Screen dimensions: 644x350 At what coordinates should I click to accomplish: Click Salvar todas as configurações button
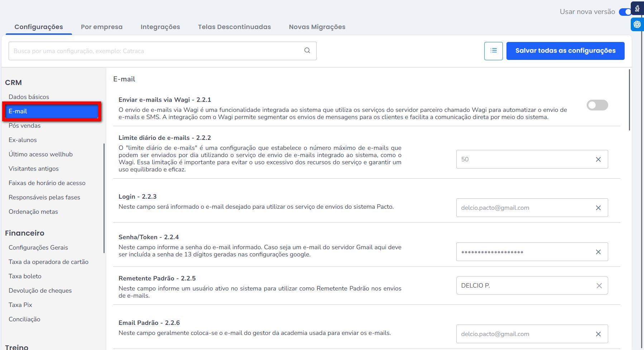[565, 51]
